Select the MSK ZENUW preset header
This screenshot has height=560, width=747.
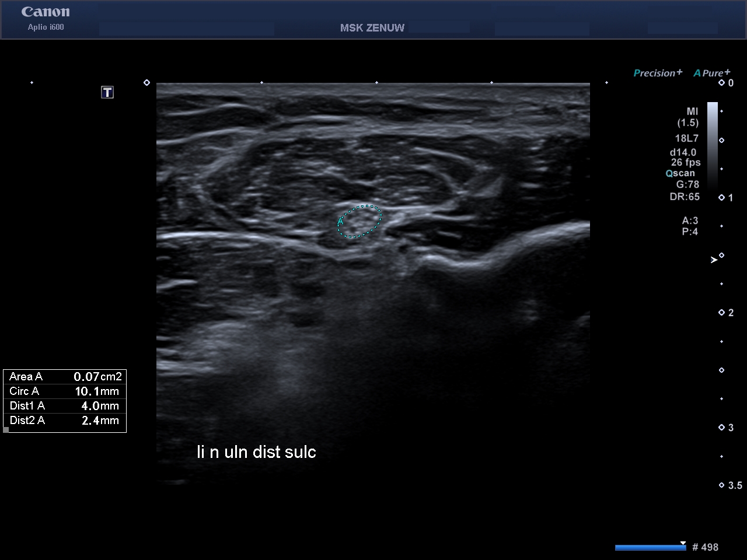(x=372, y=28)
